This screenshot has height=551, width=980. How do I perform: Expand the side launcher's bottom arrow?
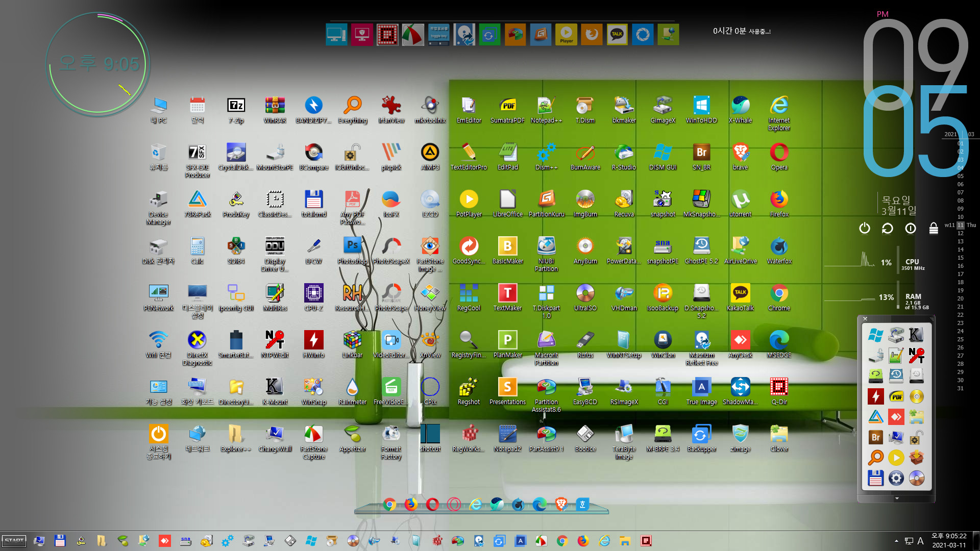(x=897, y=498)
